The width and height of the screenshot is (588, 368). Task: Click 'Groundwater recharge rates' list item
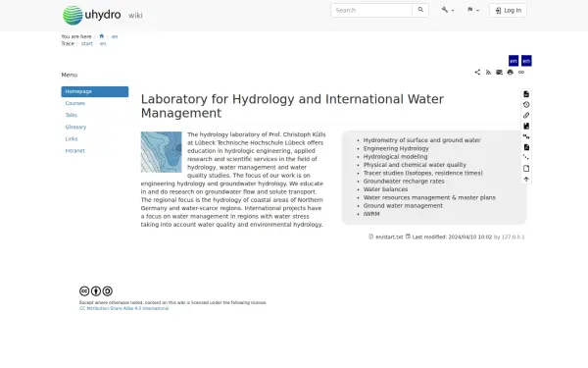404,181
